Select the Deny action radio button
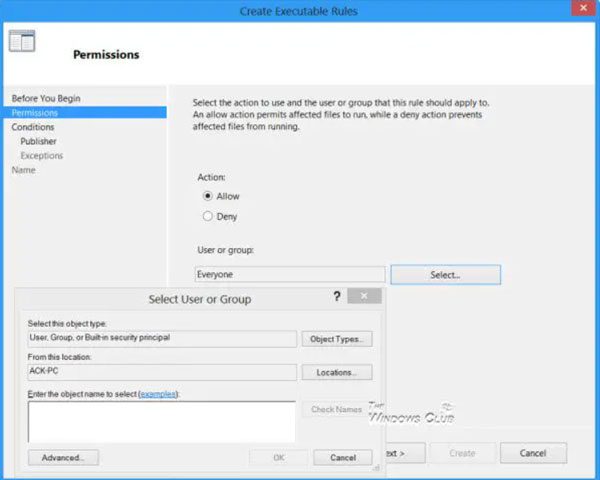The image size is (600, 480). point(207,216)
